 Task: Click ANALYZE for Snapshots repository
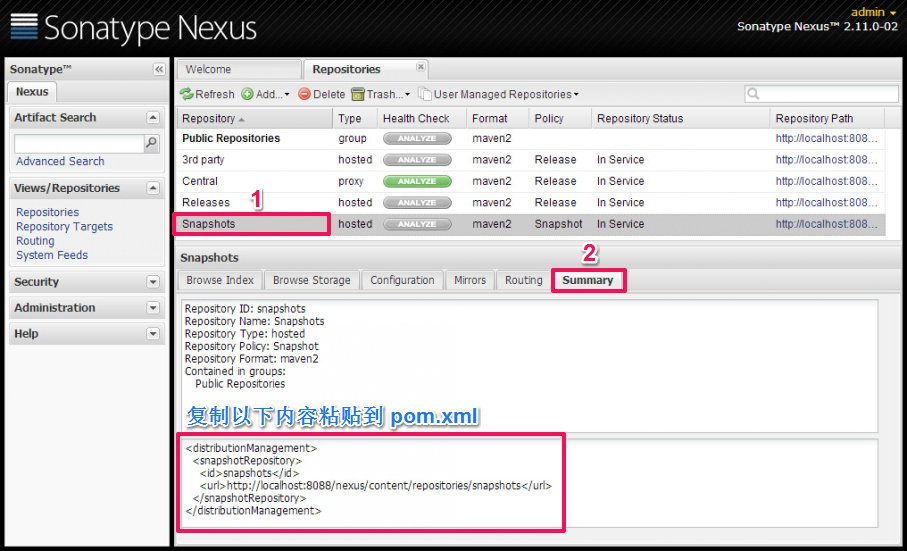pyautogui.click(x=417, y=224)
